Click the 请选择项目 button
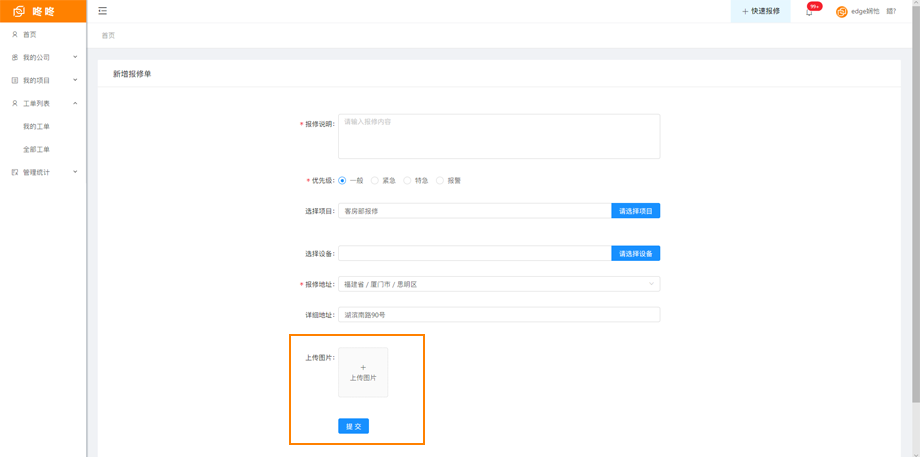The width and height of the screenshot is (920, 457). pos(635,211)
